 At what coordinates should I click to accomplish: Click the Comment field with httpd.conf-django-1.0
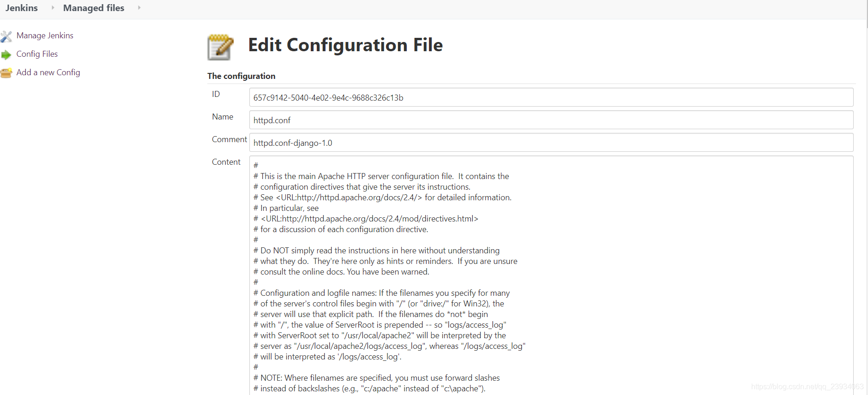pyautogui.click(x=551, y=143)
